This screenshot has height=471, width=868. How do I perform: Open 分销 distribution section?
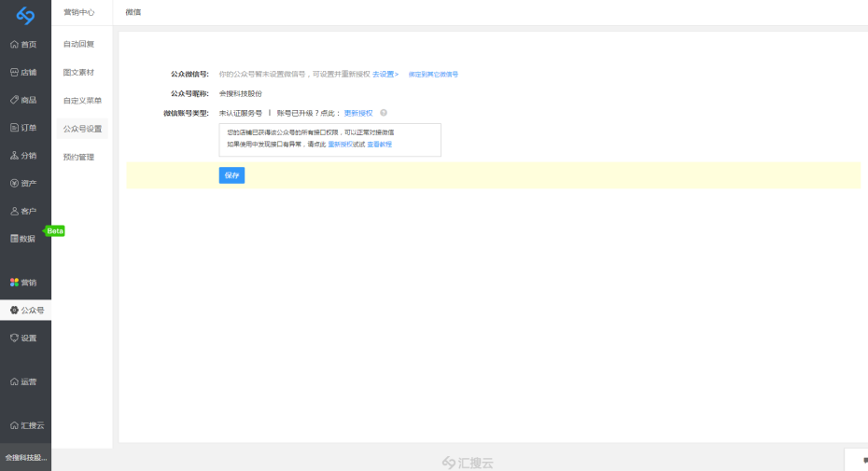pyautogui.click(x=25, y=156)
